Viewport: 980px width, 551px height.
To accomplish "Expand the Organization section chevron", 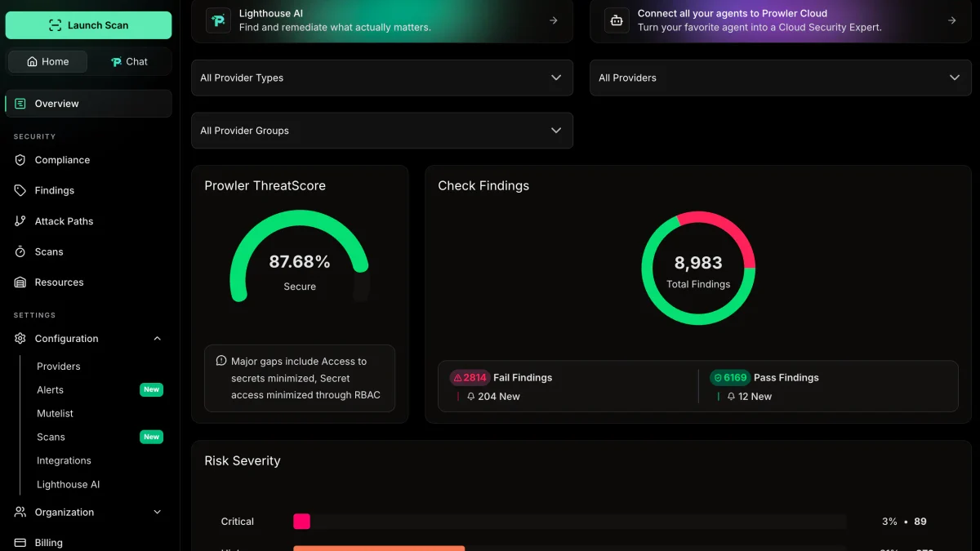I will 158,513.
